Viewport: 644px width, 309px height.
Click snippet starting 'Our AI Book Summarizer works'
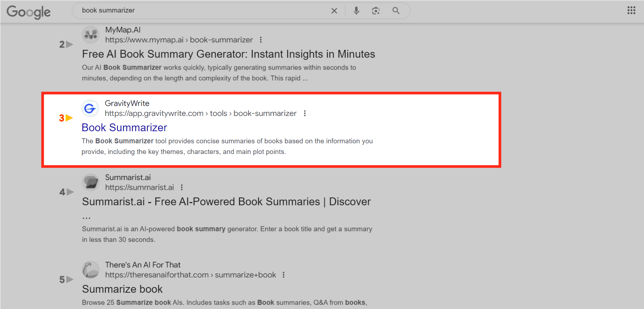(219, 73)
